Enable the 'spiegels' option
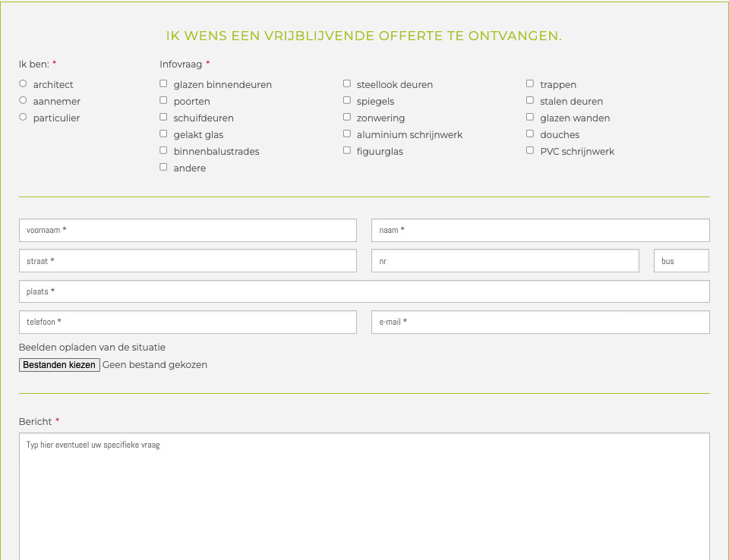Viewport: 729px width, 560px height. [x=347, y=99]
